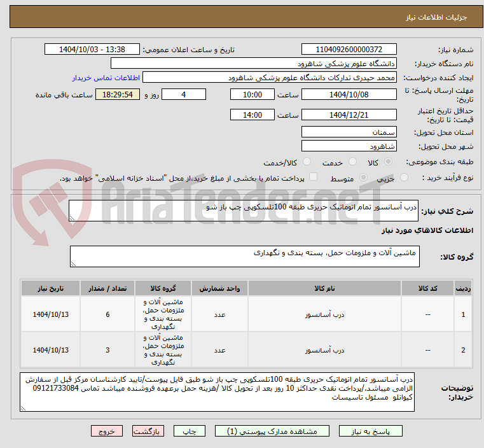Click the price validity time 14:00
This screenshot has height=448, width=484.
click(252, 115)
